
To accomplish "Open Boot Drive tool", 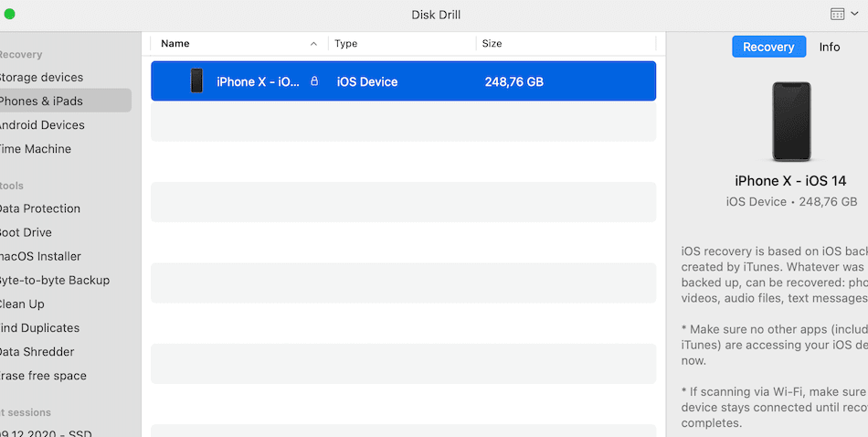I will pos(25,232).
